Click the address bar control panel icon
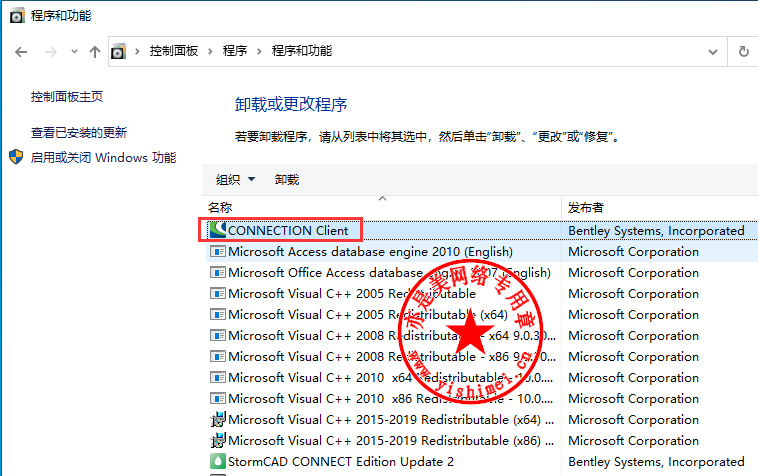758x476 pixels. 118,51
